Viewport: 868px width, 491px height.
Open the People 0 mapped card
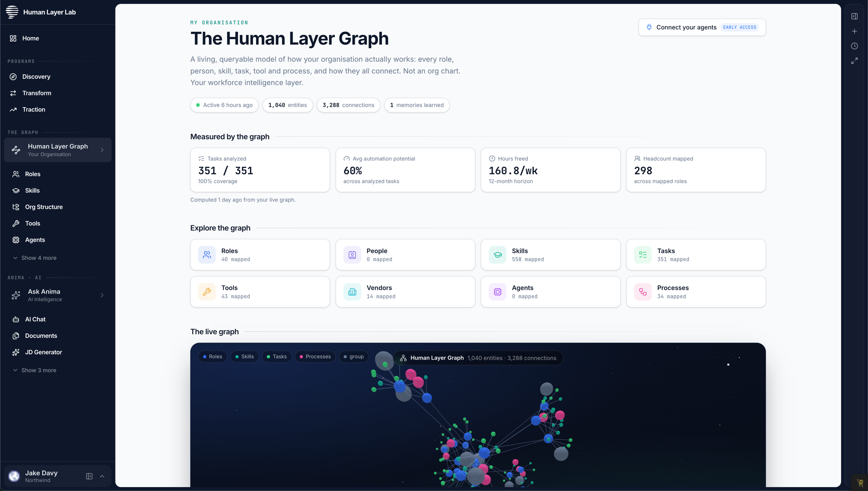tap(405, 255)
